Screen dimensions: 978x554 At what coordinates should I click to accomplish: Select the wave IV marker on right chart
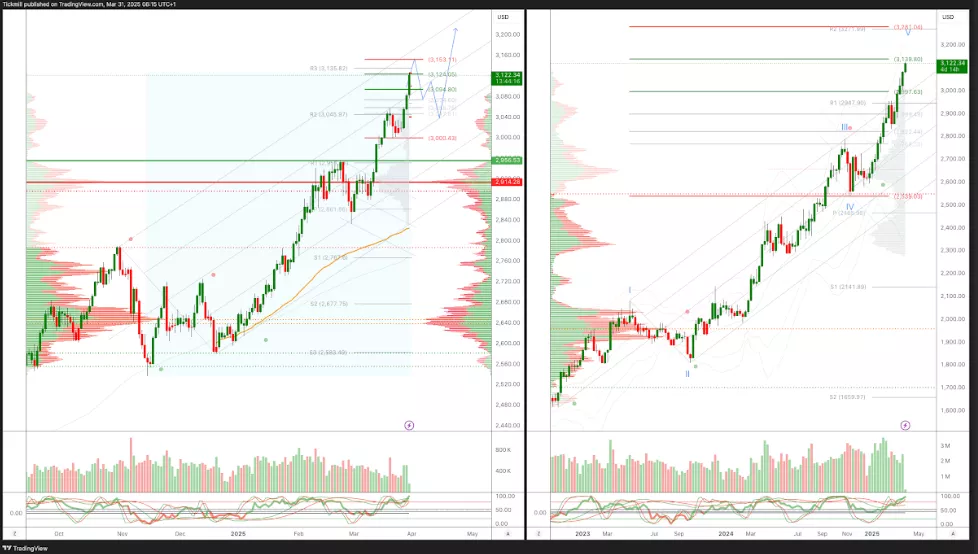pos(849,206)
